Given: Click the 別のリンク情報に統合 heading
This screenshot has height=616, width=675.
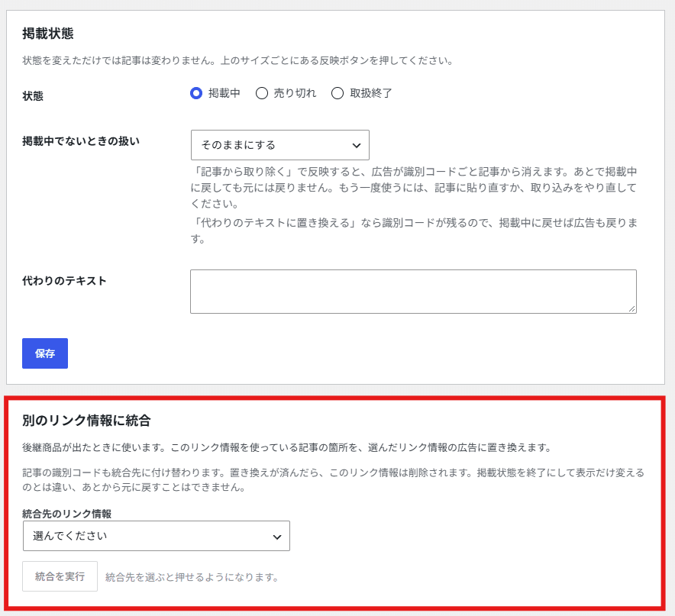Looking at the screenshot, I should coord(86,420).
